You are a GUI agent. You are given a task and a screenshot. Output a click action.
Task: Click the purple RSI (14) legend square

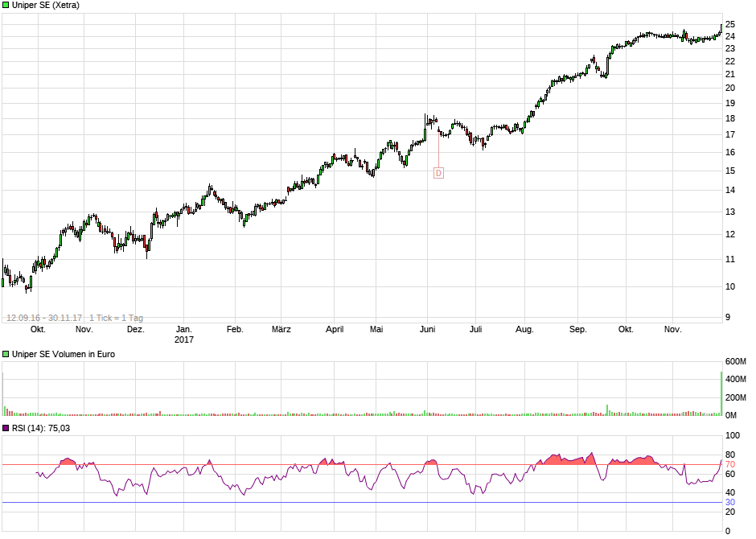[x=6, y=428]
